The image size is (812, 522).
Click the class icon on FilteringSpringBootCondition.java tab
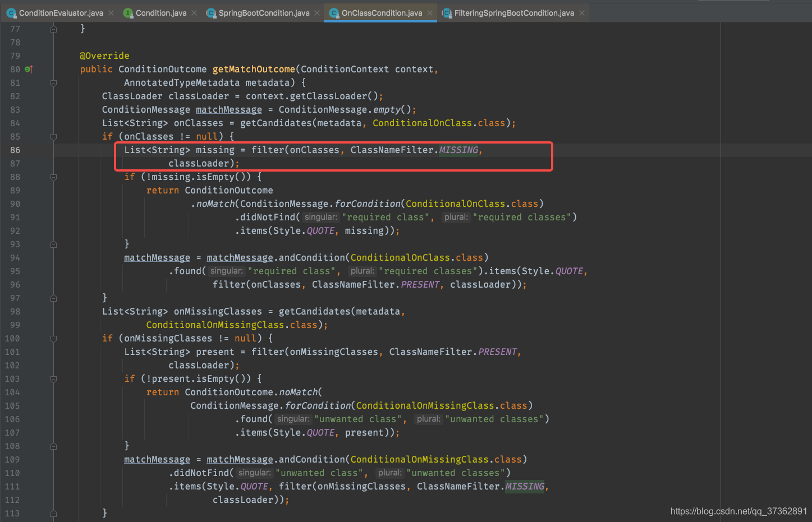click(447, 13)
